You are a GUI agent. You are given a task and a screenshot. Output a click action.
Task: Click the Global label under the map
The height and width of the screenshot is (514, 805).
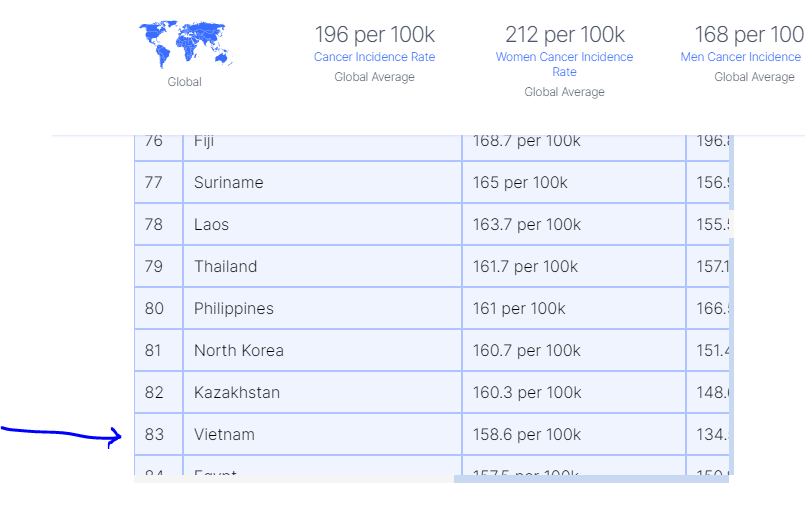(185, 82)
